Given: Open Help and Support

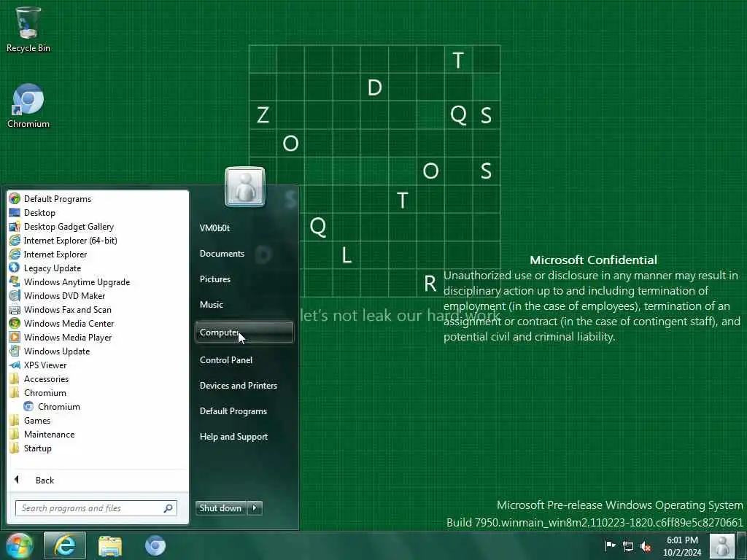Looking at the screenshot, I should (233, 436).
